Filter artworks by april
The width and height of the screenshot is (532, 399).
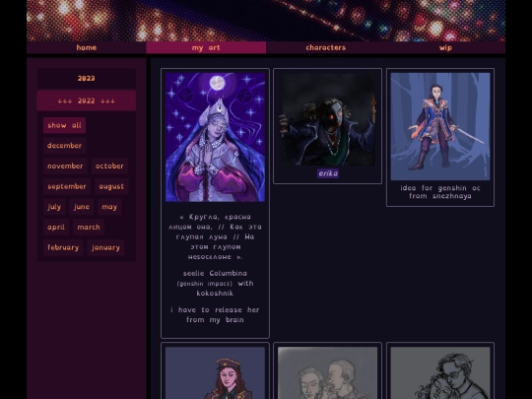tap(56, 227)
